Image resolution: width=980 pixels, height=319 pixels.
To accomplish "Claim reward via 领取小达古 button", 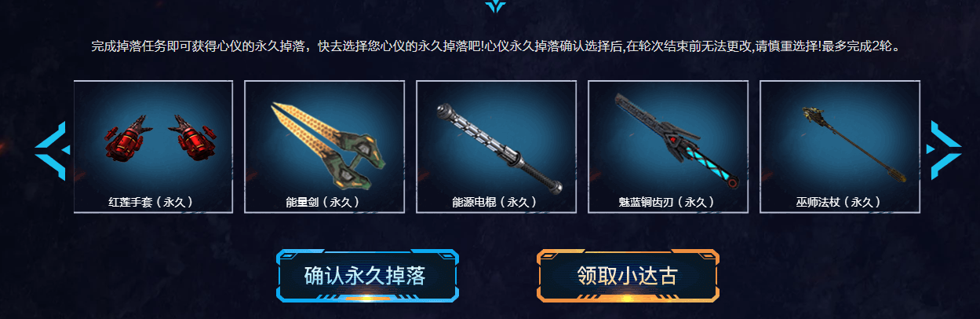I will pos(628,276).
